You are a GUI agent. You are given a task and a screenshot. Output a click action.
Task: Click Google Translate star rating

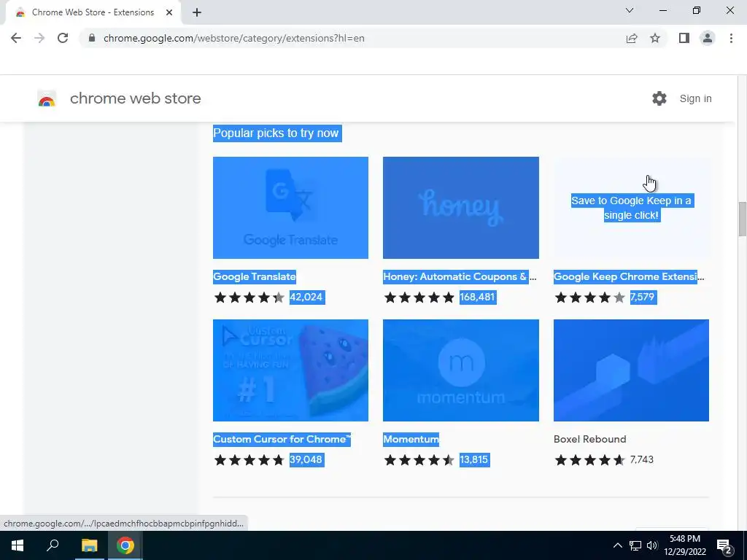click(x=249, y=297)
